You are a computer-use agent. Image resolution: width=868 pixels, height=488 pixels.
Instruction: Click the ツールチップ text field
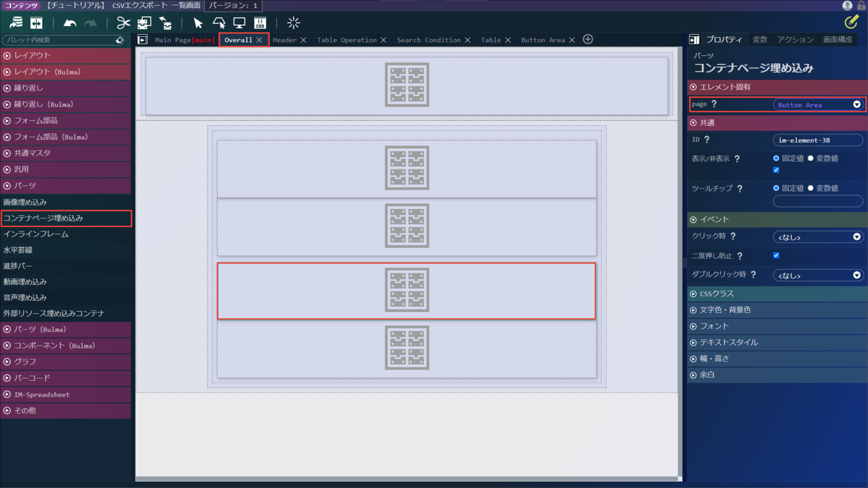click(818, 201)
